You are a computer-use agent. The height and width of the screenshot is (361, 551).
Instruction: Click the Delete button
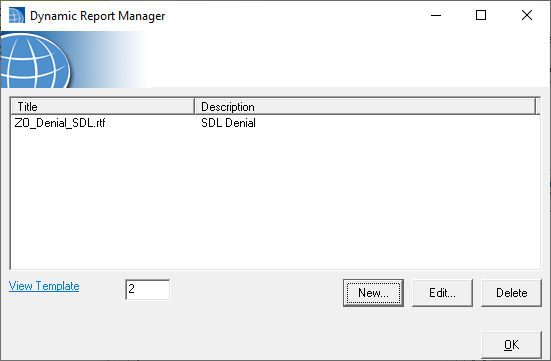point(511,293)
